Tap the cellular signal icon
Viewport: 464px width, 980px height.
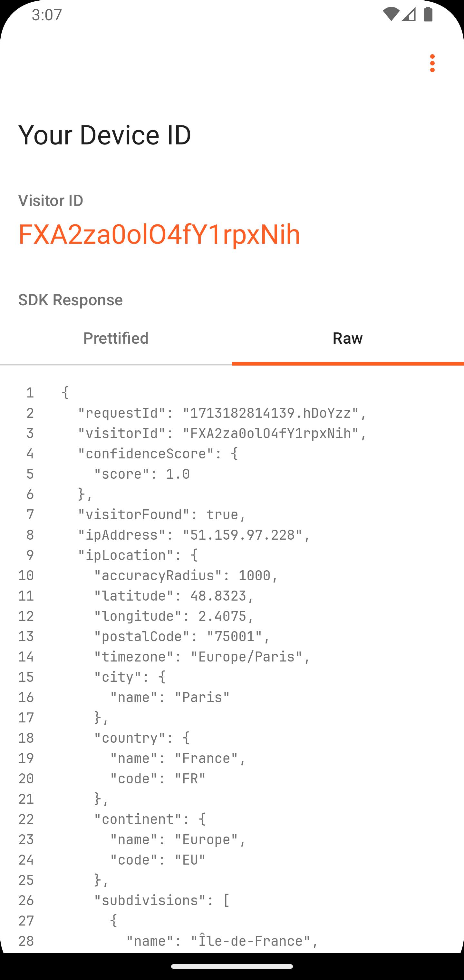click(409, 15)
